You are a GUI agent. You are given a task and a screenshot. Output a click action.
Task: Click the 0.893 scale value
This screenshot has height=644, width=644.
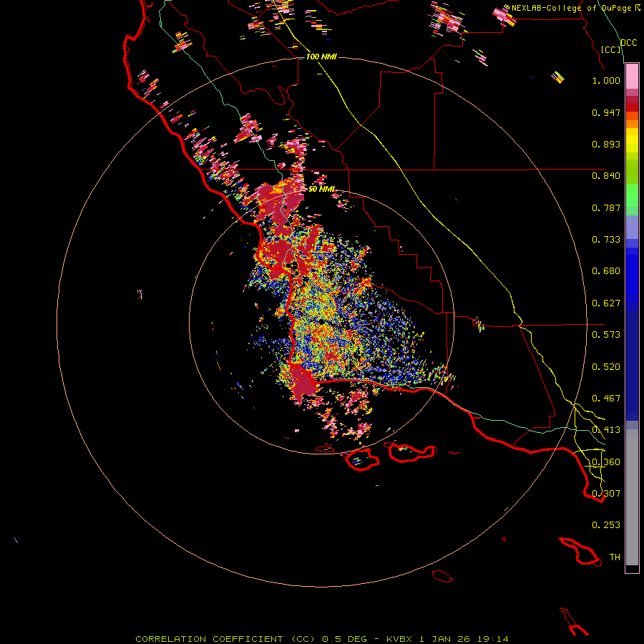(x=606, y=144)
